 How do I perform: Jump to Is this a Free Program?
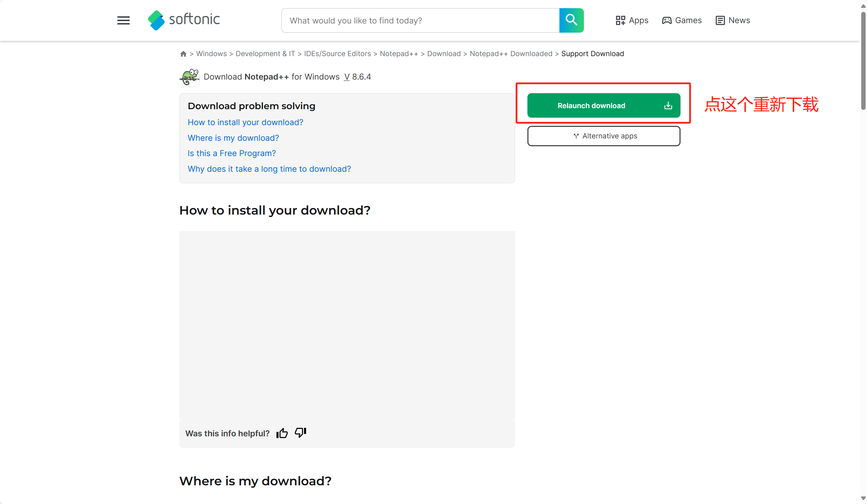231,153
